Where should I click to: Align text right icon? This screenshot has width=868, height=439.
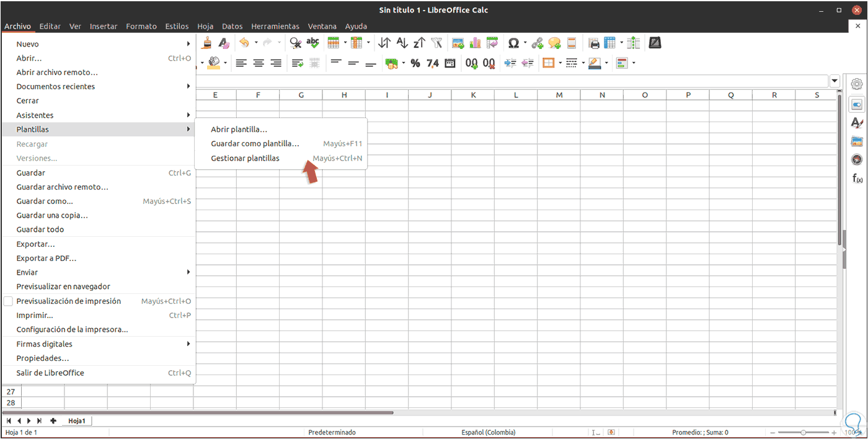pos(276,63)
